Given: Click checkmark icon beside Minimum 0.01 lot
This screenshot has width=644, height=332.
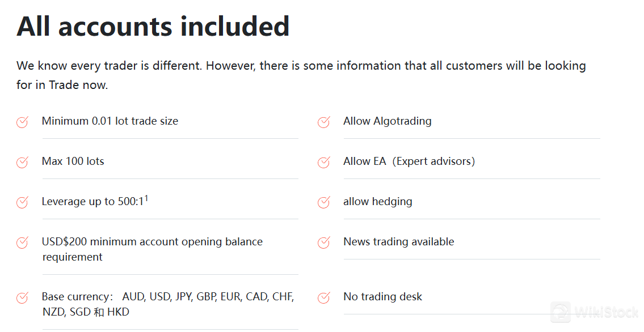Looking at the screenshot, I should (22, 122).
